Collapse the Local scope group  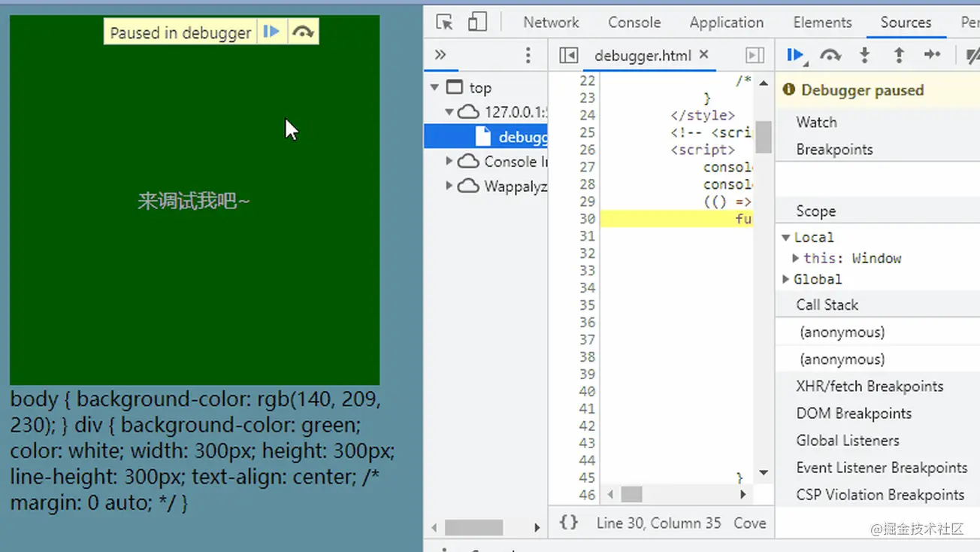click(785, 238)
